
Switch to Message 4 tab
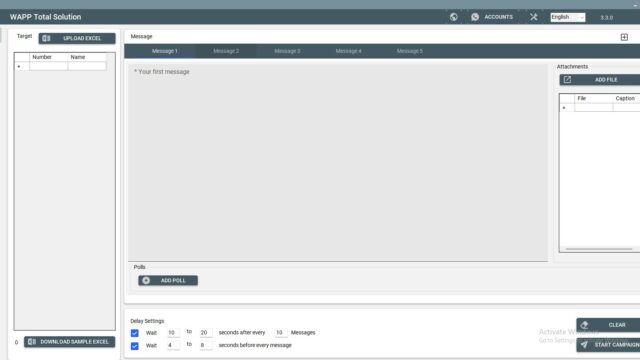pos(349,51)
